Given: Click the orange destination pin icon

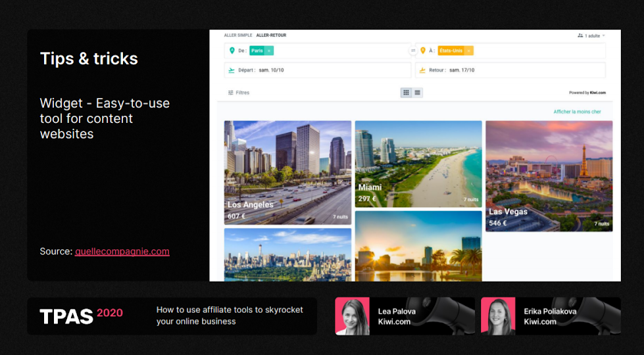Looking at the screenshot, I should point(422,51).
